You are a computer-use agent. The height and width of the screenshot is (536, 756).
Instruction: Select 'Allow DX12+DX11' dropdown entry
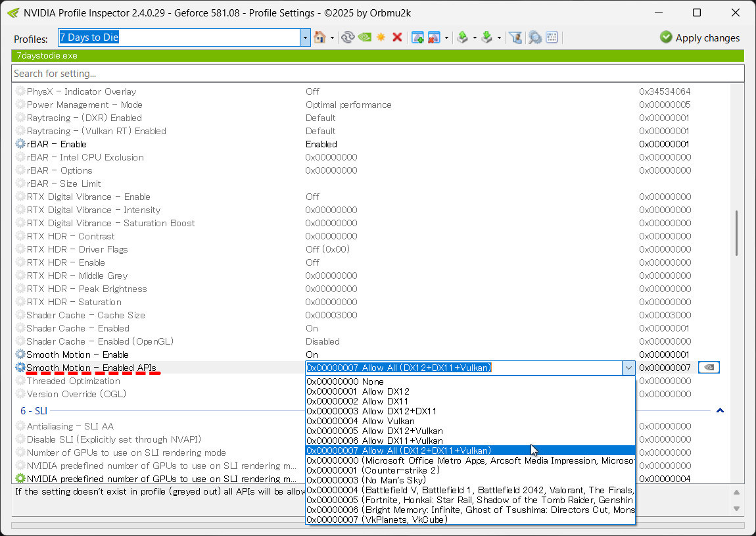point(371,411)
